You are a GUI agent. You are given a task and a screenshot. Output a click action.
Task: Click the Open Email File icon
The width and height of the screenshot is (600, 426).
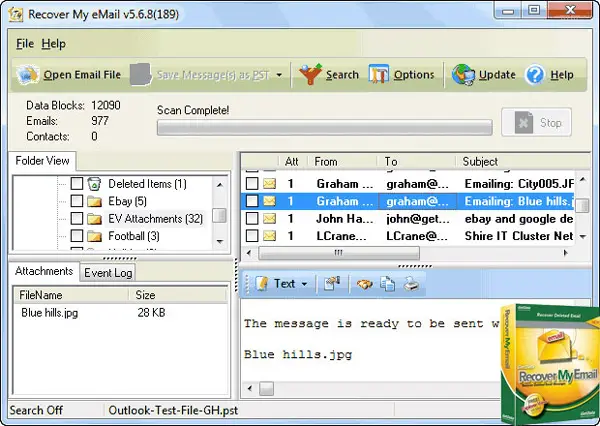coord(28,74)
